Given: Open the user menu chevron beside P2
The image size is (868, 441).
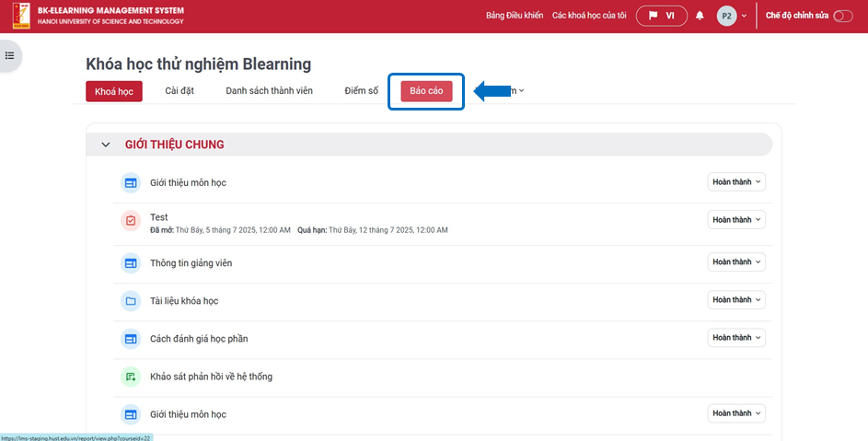Looking at the screenshot, I should [744, 16].
